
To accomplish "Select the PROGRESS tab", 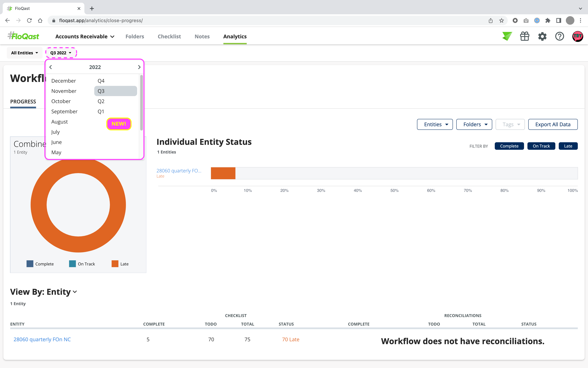I will [x=23, y=102].
